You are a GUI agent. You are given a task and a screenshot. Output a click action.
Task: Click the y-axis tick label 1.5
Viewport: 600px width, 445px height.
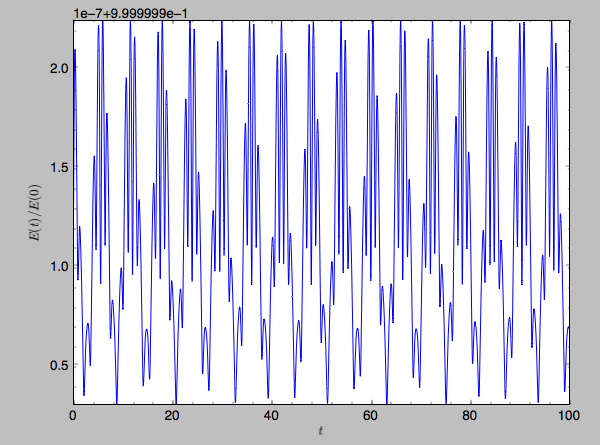[59, 167]
